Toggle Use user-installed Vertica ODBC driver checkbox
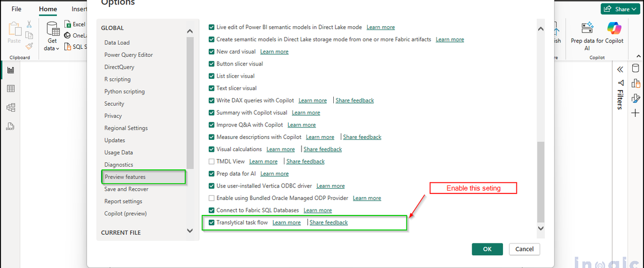 [211, 186]
